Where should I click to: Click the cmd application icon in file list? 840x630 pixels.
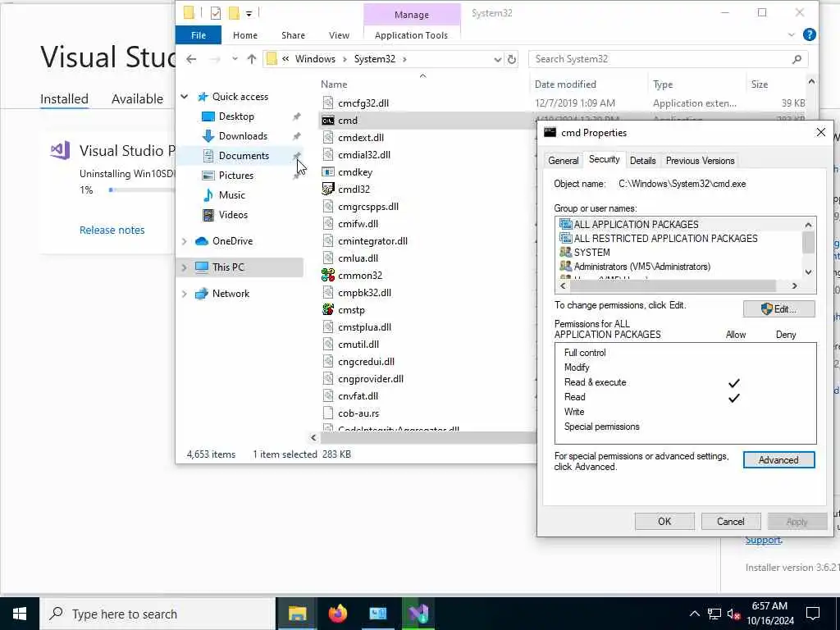(327, 121)
